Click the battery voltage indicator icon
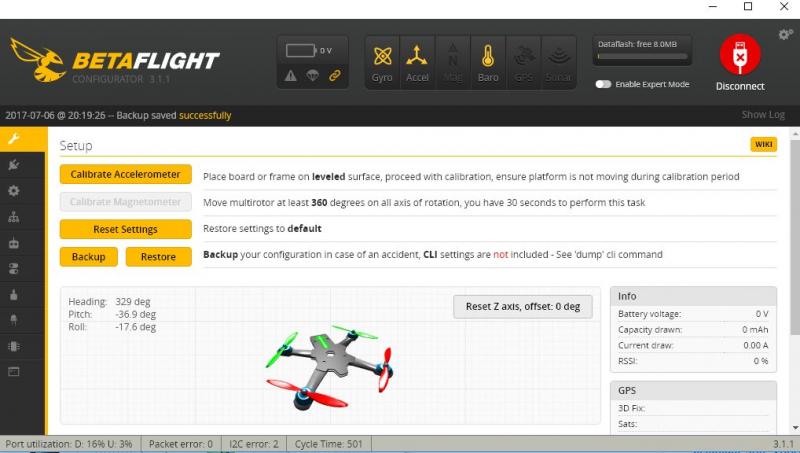Screen dimensions: 800x453 coord(301,51)
